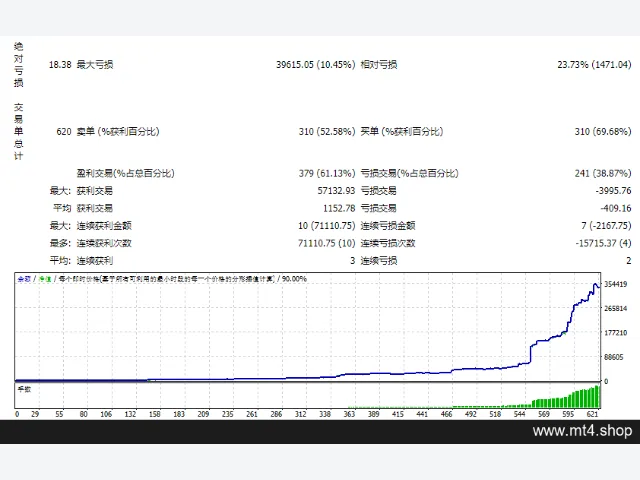Image resolution: width=640 pixels, height=480 pixels.
Task: Click the 518 x-axis tick label
Action: click(495, 414)
